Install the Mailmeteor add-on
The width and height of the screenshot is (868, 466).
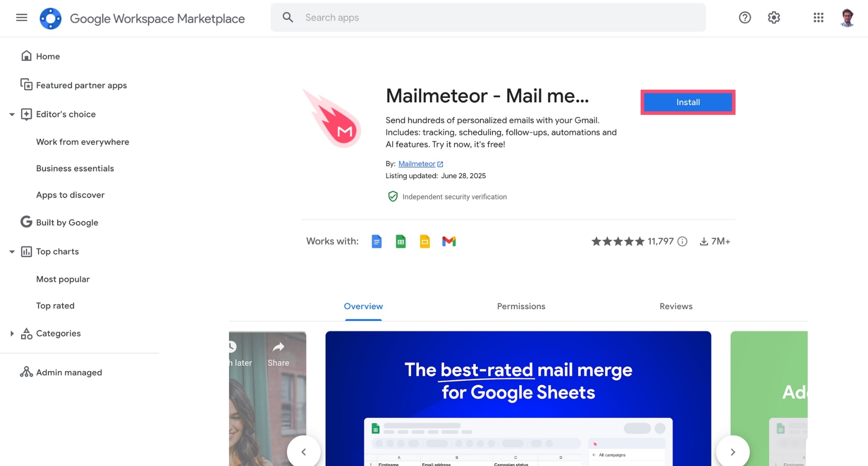[688, 102]
